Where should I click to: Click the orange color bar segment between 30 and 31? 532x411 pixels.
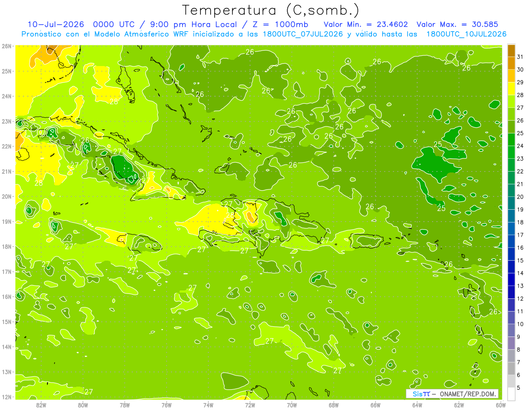click(x=511, y=63)
